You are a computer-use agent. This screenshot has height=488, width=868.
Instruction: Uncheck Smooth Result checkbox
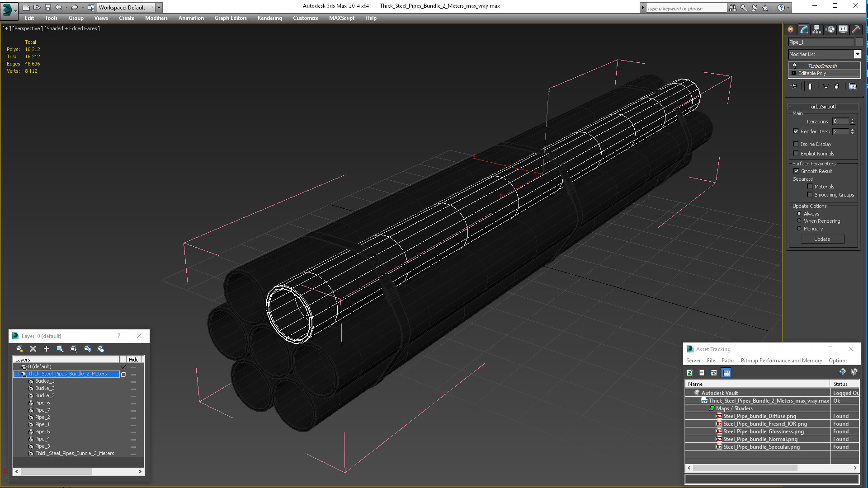coord(796,171)
